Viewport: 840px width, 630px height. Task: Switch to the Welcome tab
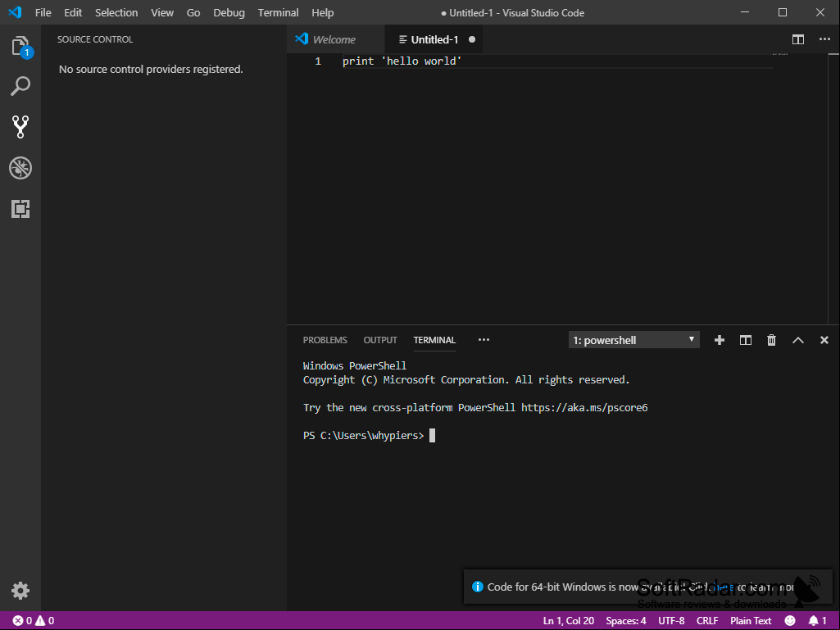335,39
